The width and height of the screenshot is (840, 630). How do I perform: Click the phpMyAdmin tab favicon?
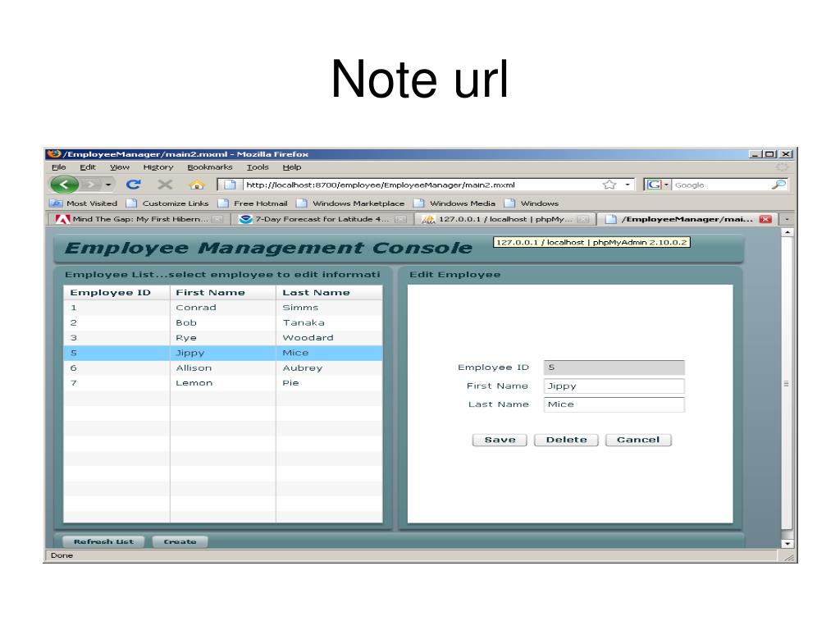coord(428,219)
